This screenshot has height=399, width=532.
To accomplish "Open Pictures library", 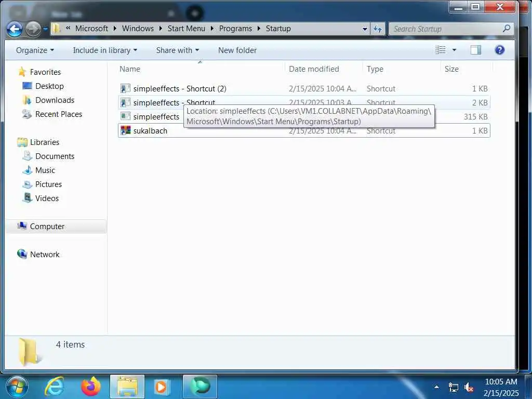I will (x=48, y=184).
